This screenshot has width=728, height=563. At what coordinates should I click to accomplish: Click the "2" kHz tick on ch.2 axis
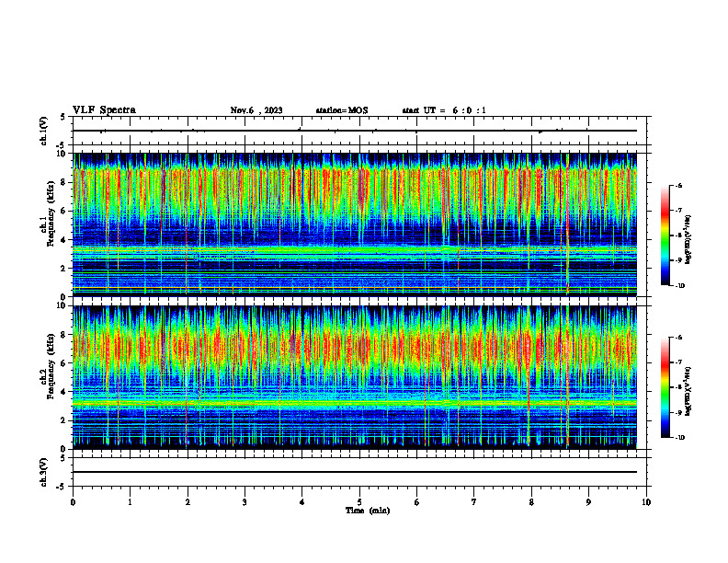[63, 420]
